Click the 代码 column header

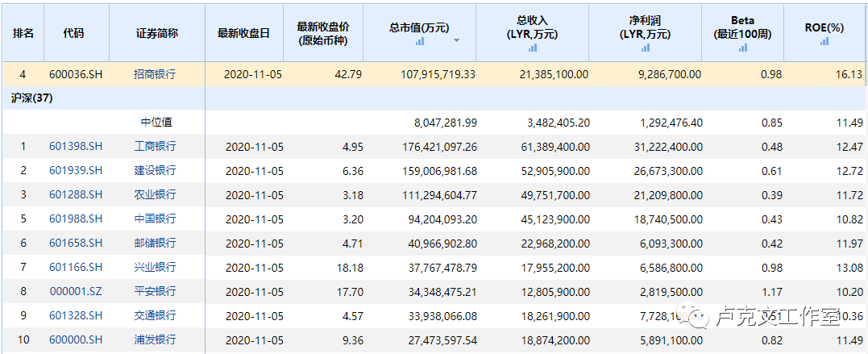point(77,33)
